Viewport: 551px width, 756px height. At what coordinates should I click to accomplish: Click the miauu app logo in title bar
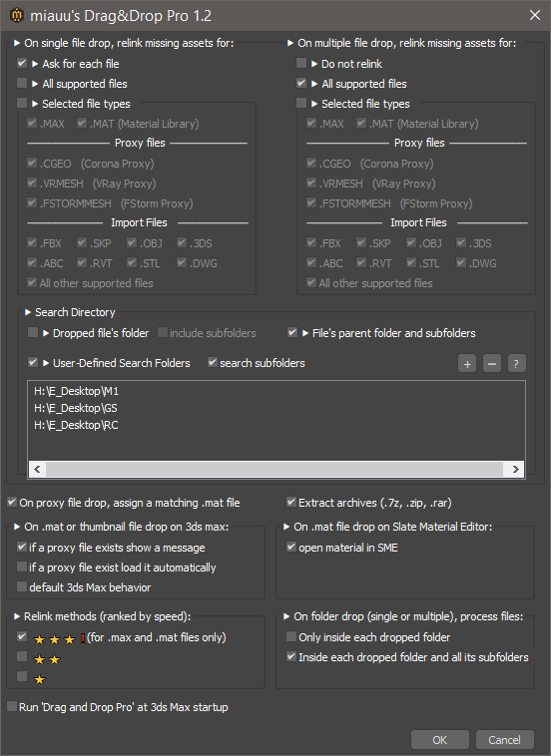click(16, 15)
